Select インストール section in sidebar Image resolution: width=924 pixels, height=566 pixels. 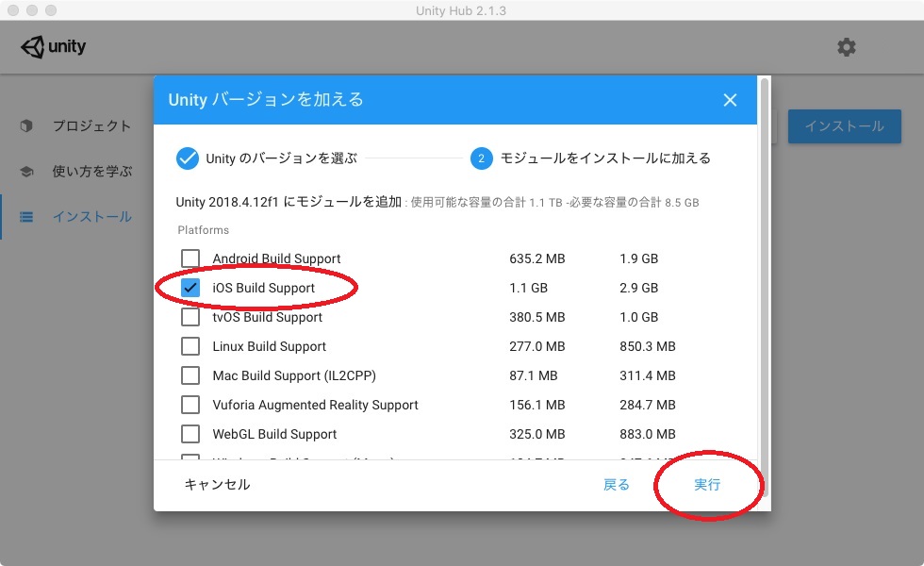click(92, 217)
